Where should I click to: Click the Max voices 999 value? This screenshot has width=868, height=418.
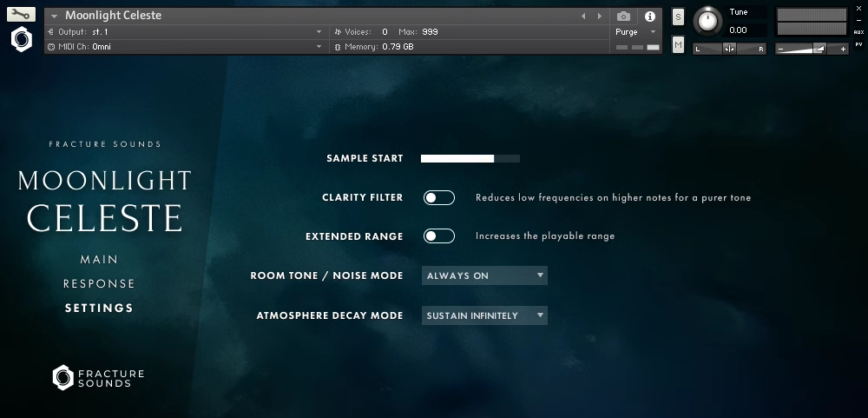click(x=431, y=32)
